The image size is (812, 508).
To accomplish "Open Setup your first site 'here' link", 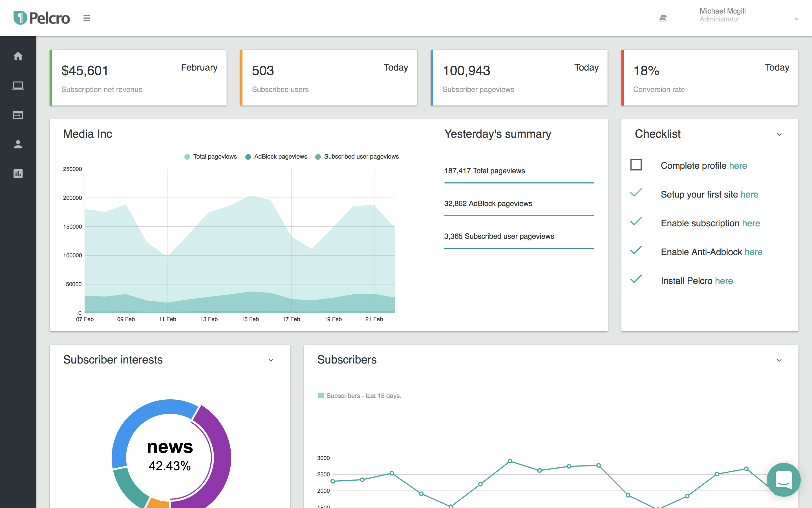I will point(750,194).
